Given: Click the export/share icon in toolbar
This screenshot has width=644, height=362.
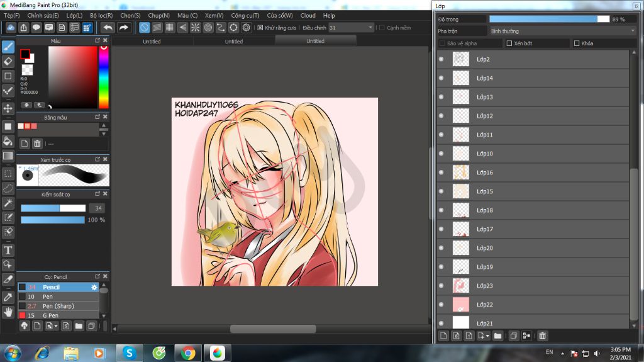Looking at the screenshot, I should click(x=23, y=28).
